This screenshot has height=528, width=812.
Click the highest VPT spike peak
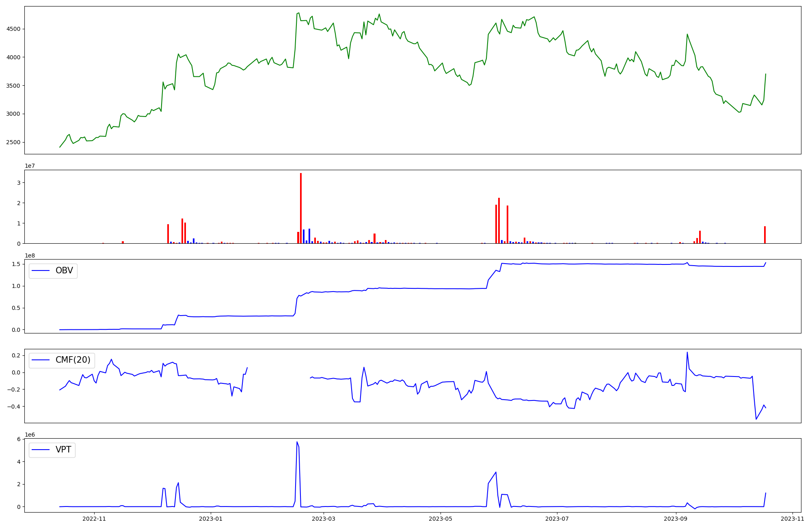pos(297,442)
